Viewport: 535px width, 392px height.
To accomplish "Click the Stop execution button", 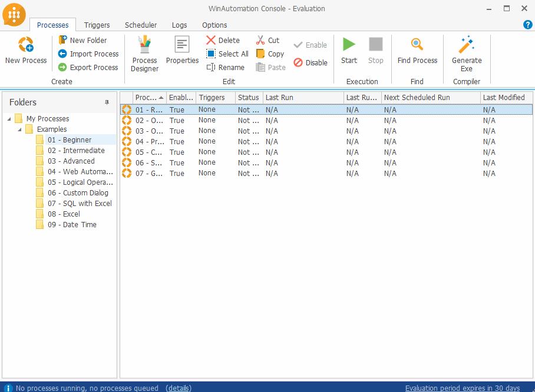I will click(x=376, y=50).
